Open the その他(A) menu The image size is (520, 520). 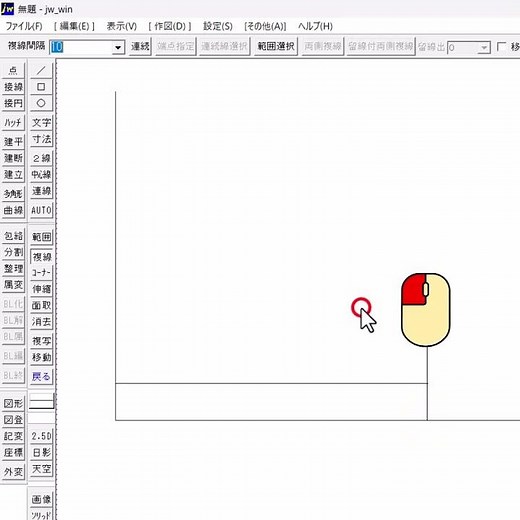(265, 26)
